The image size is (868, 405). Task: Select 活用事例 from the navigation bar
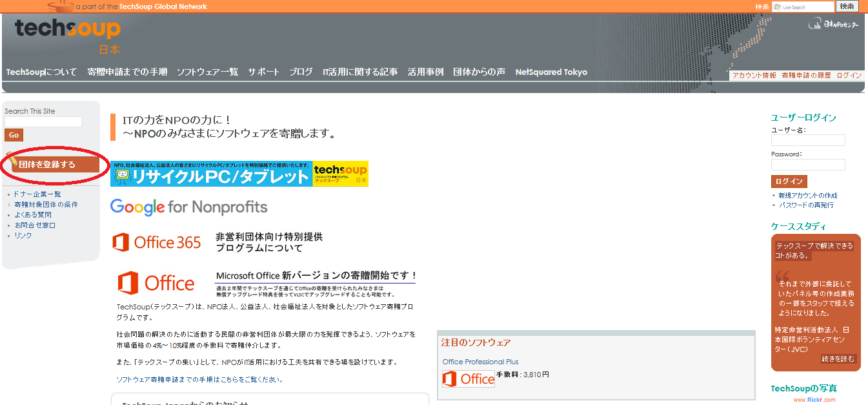(x=425, y=72)
